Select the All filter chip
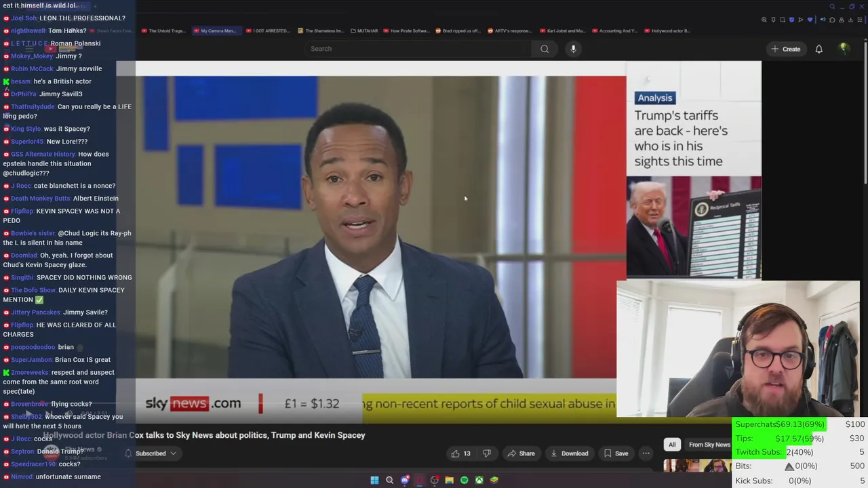Viewport: 868px width, 488px height. tap(672, 445)
